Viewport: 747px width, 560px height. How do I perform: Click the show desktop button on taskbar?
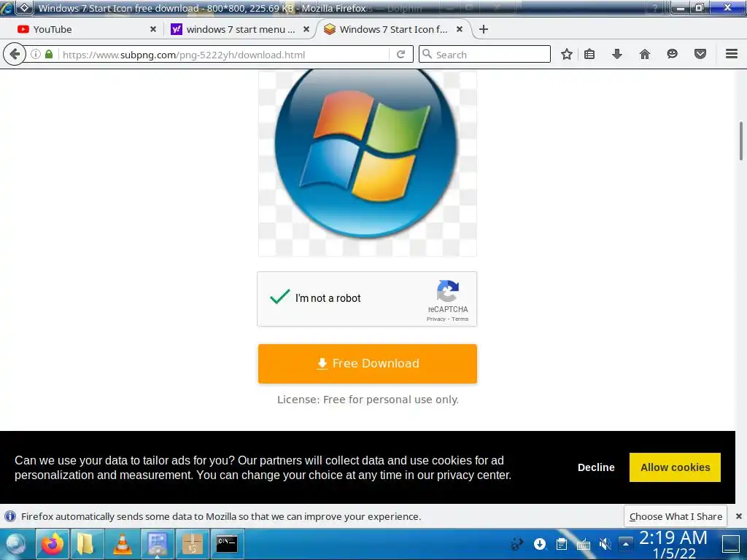(730, 543)
